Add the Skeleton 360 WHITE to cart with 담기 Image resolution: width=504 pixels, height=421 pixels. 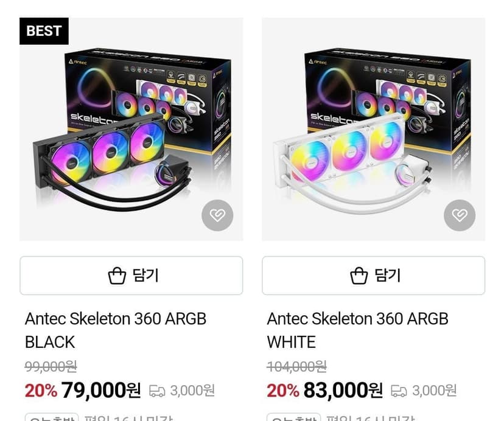374,276
